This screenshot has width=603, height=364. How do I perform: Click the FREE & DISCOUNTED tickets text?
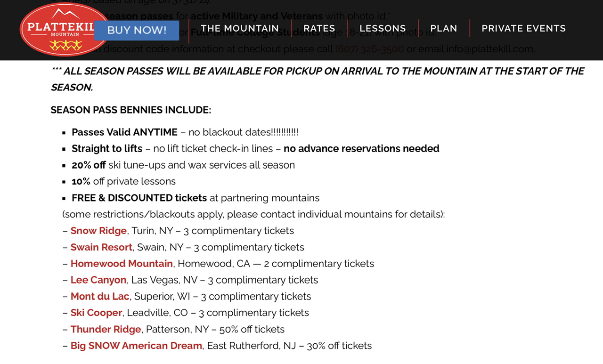coord(139,198)
